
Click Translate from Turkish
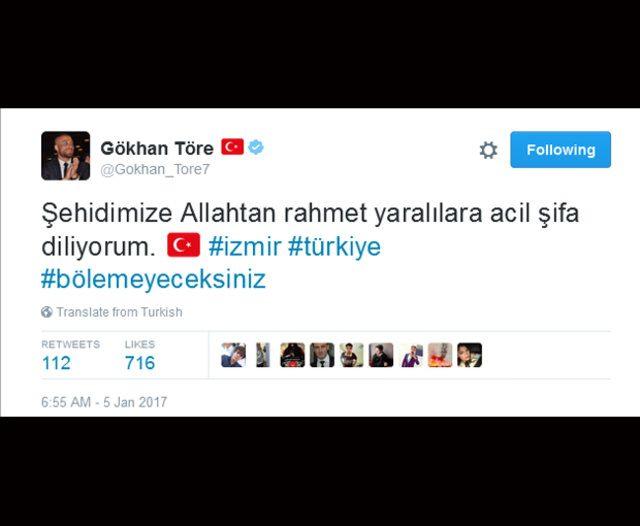[x=119, y=312]
